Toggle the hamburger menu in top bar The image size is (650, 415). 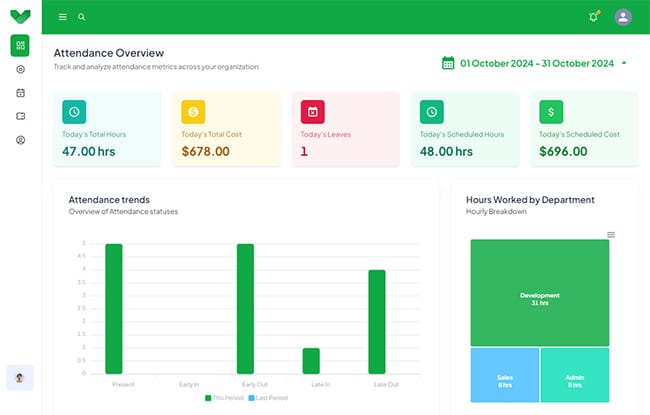click(x=63, y=17)
